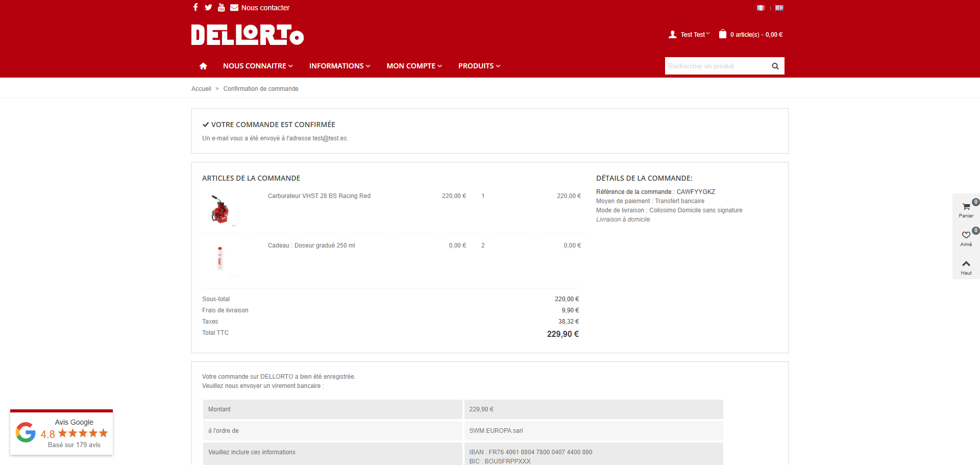
Task: Switch language to French flag
Action: click(761, 8)
